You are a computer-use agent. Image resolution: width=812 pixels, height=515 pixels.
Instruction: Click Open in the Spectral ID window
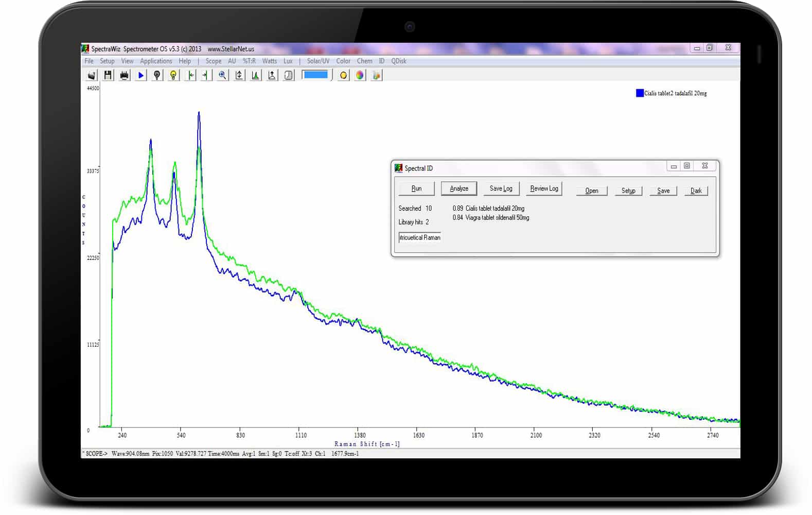pyautogui.click(x=592, y=191)
